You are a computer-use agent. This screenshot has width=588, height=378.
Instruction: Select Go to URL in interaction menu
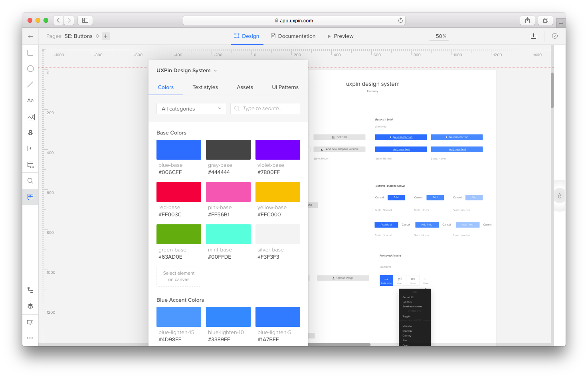point(408,297)
